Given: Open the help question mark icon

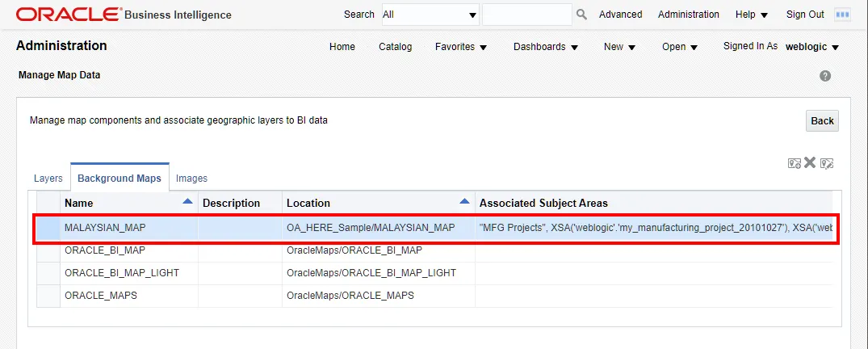Looking at the screenshot, I should click(x=825, y=76).
